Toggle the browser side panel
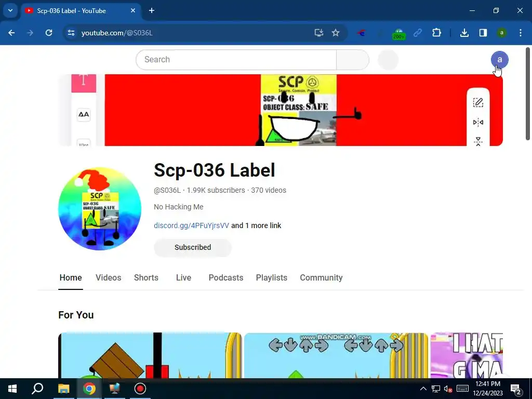This screenshot has height=399, width=532. click(483, 33)
